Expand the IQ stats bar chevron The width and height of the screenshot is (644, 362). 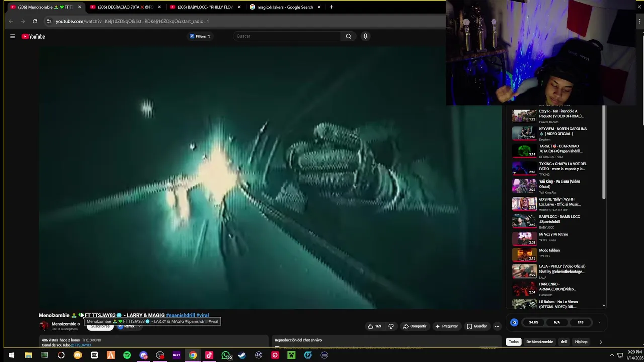click(599, 322)
